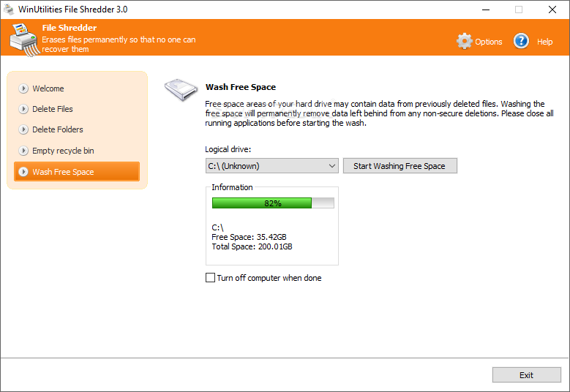Click the arrow bullet next to Delete Files
570x392 pixels.
(x=23, y=109)
